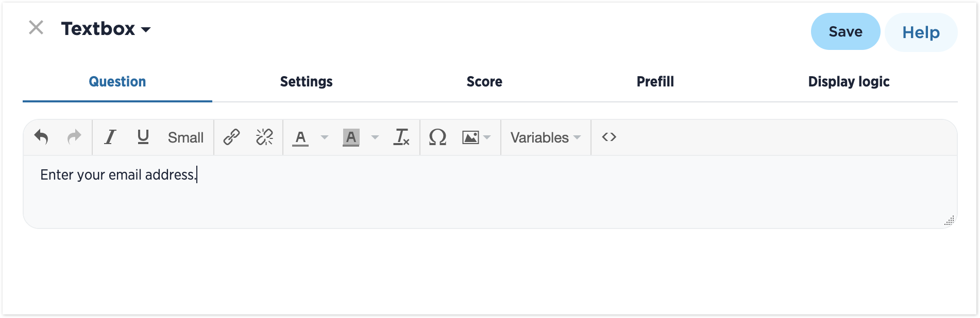Image resolution: width=980 pixels, height=318 pixels.
Task: Click the Save button
Action: [x=845, y=32]
